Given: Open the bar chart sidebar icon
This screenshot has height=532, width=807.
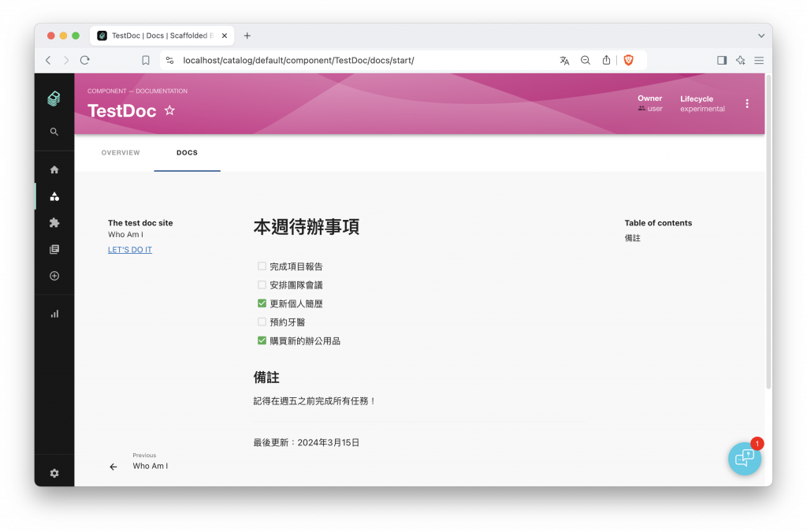Looking at the screenshot, I should 54,314.
